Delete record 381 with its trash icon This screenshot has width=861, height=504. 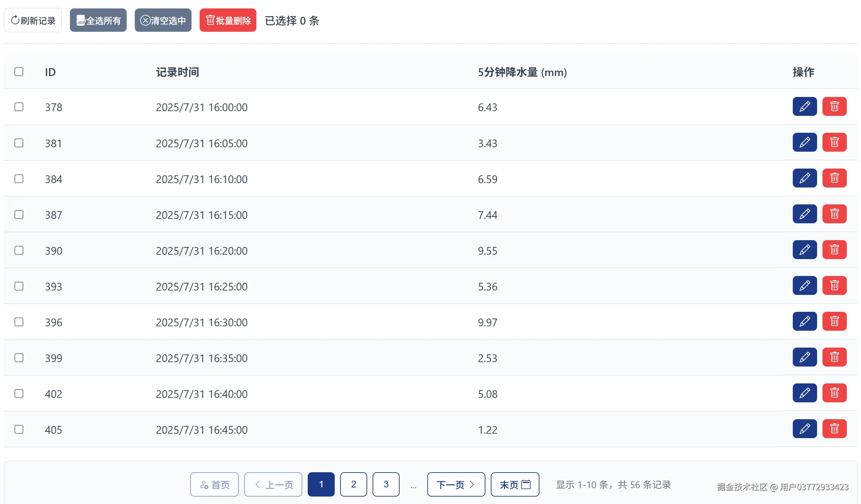pos(834,142)
